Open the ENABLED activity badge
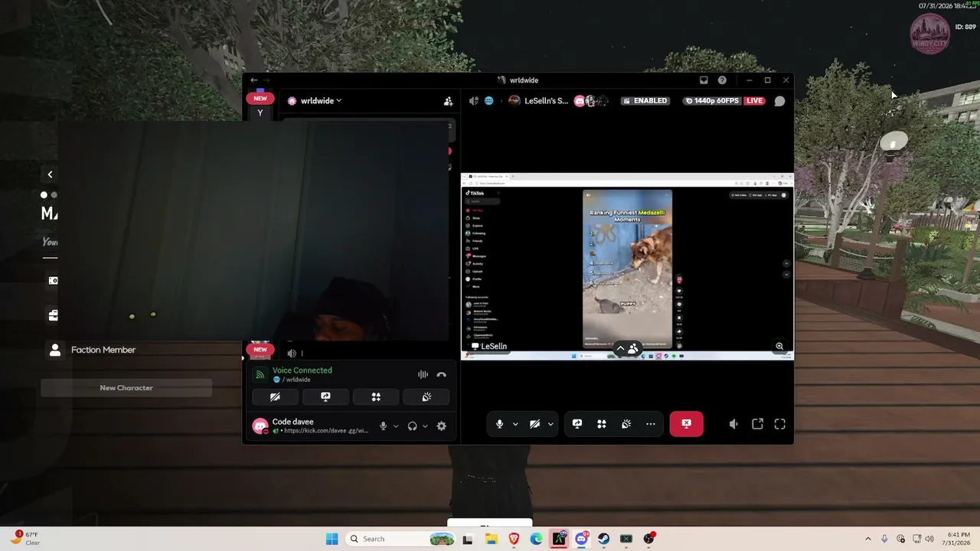Screen dimensions: 980x551 point(645,101)
